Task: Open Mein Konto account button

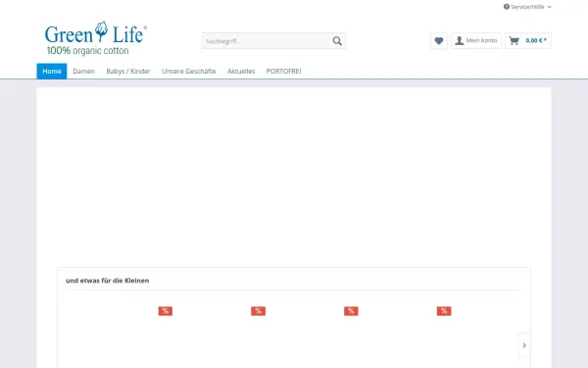Action: (476, 40)
